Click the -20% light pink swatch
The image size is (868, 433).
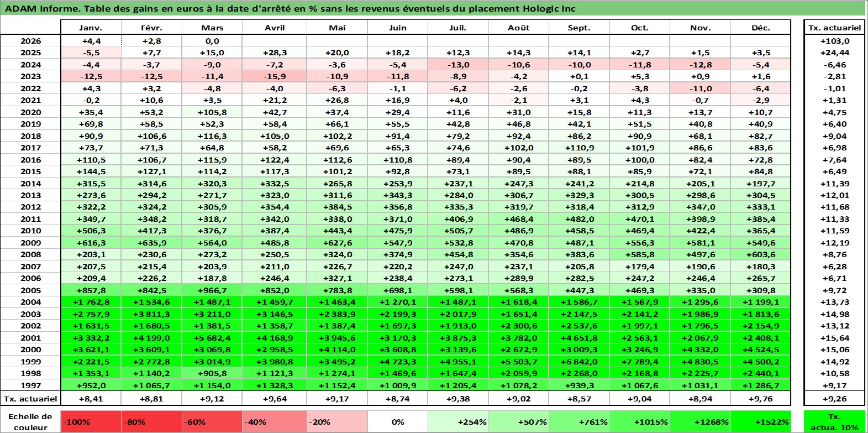click(337, 421)
